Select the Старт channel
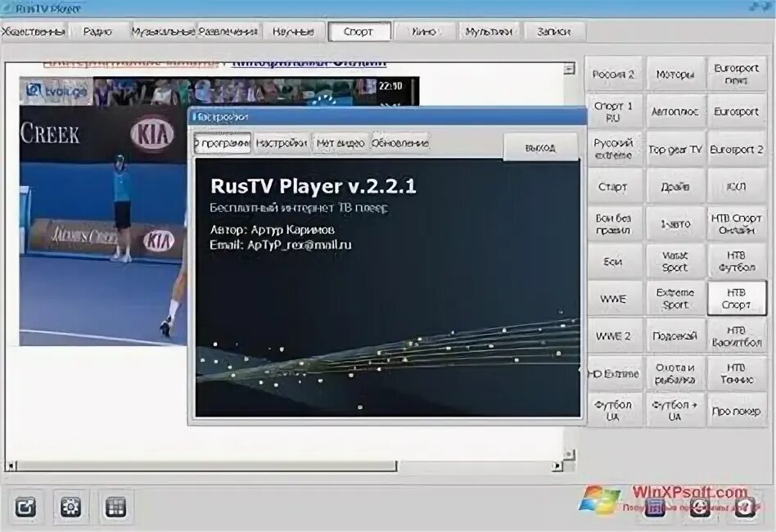The height and width of the screenshot is (532, 776). tap(614, 187)
